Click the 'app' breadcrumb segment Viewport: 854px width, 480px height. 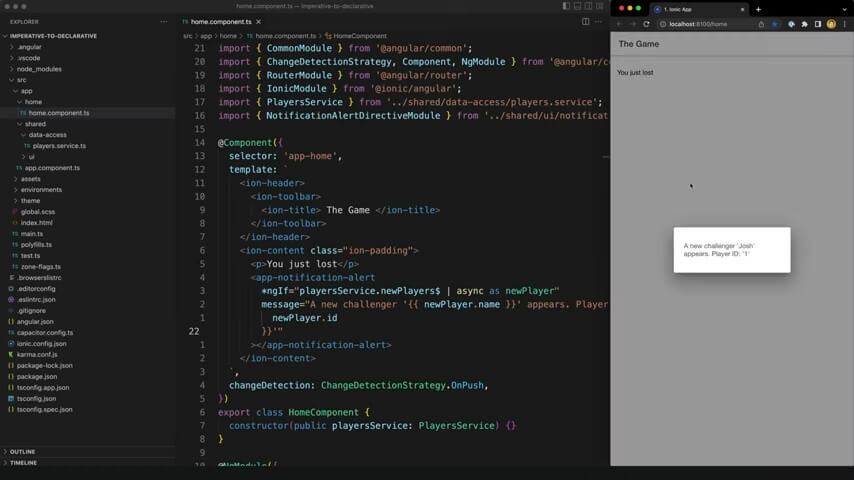point(206,36)
